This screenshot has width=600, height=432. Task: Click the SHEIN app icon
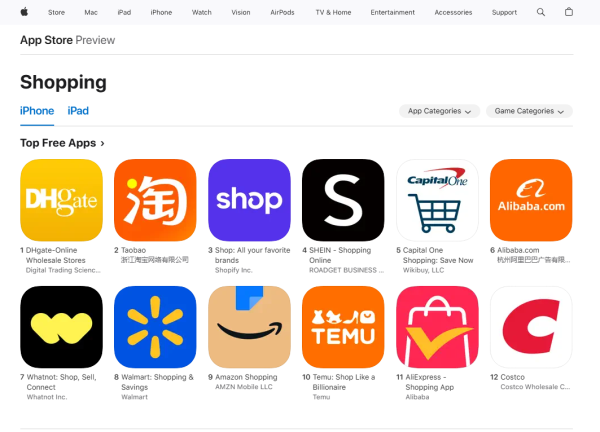click(x=343, y=200)
